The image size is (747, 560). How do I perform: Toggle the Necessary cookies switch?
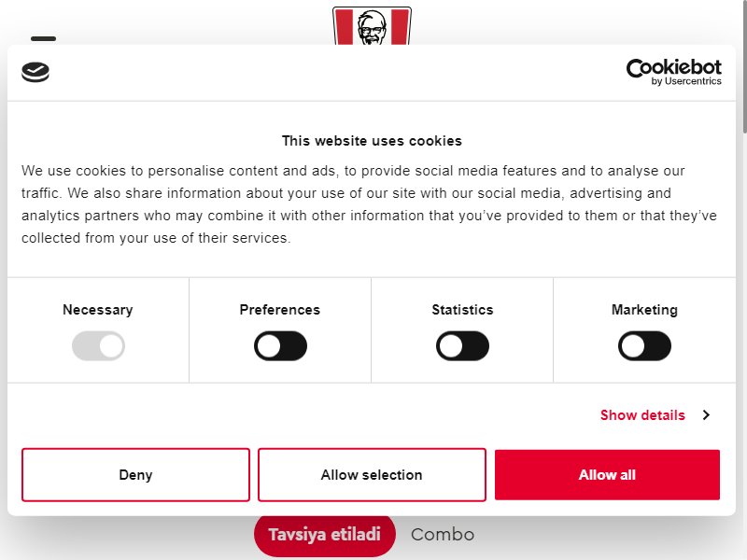98,345
